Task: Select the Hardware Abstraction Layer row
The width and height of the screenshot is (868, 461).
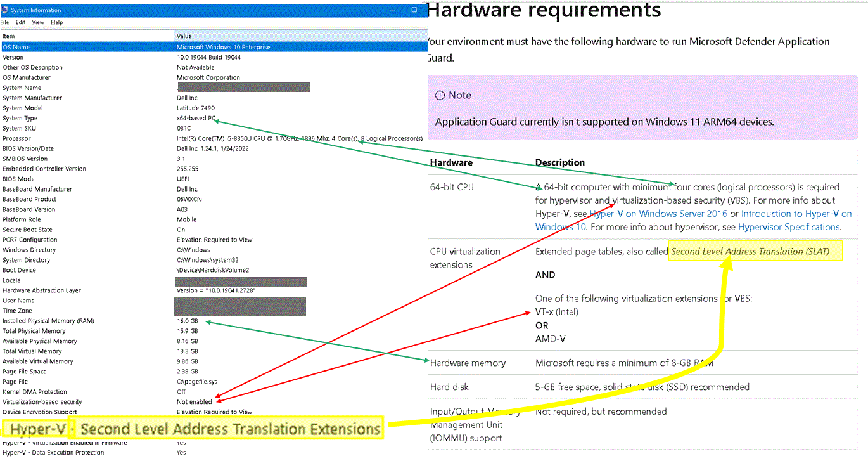Action: click(x=214, y=290)
